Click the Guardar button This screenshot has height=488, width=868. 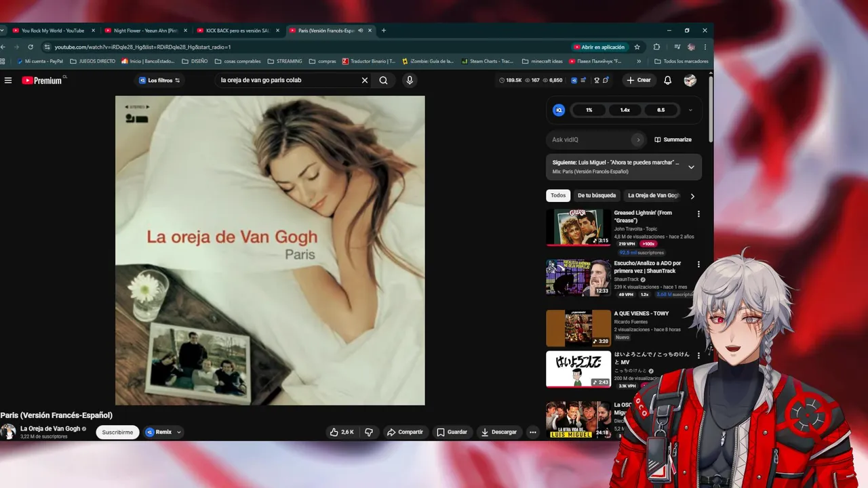point(452,432)
